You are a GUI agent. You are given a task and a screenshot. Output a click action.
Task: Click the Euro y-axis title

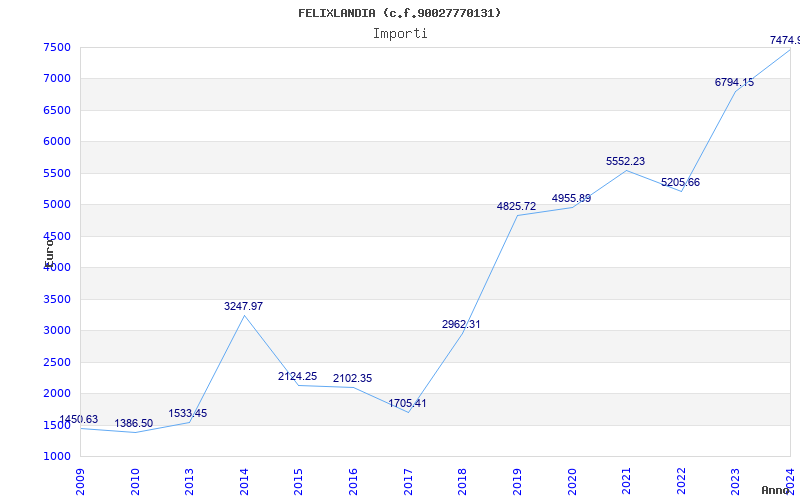[48, 250]
